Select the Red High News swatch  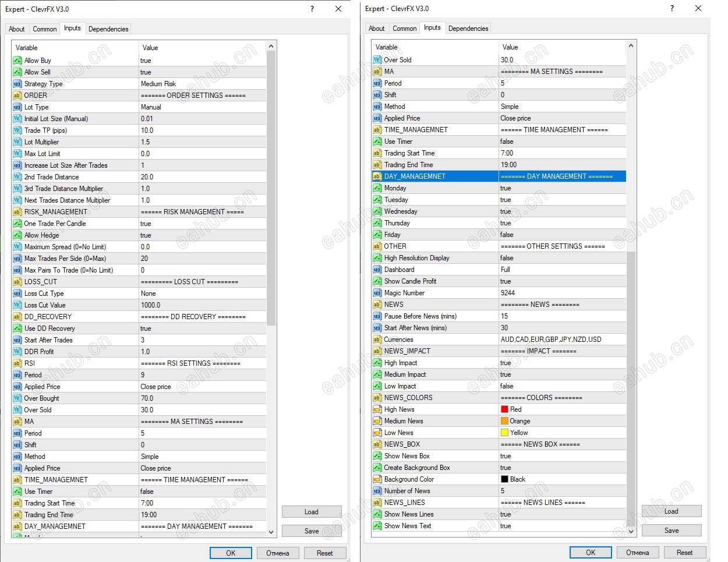pos(504,409)
